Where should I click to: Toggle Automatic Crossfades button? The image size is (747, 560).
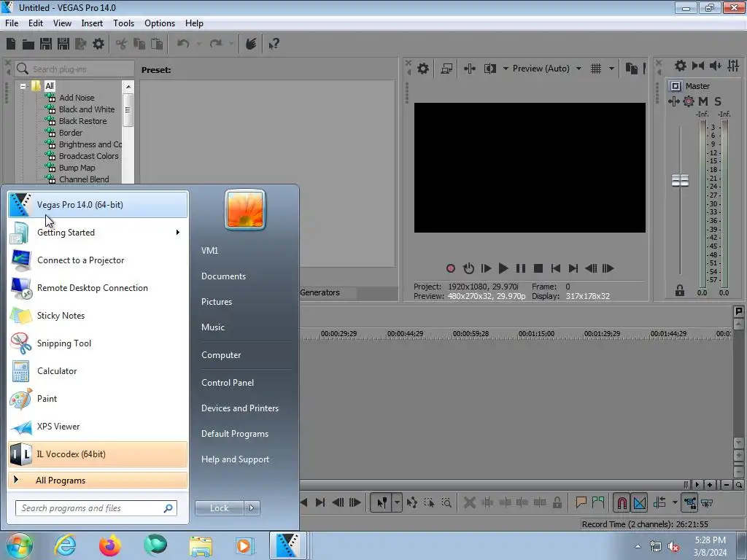[640, 502]
